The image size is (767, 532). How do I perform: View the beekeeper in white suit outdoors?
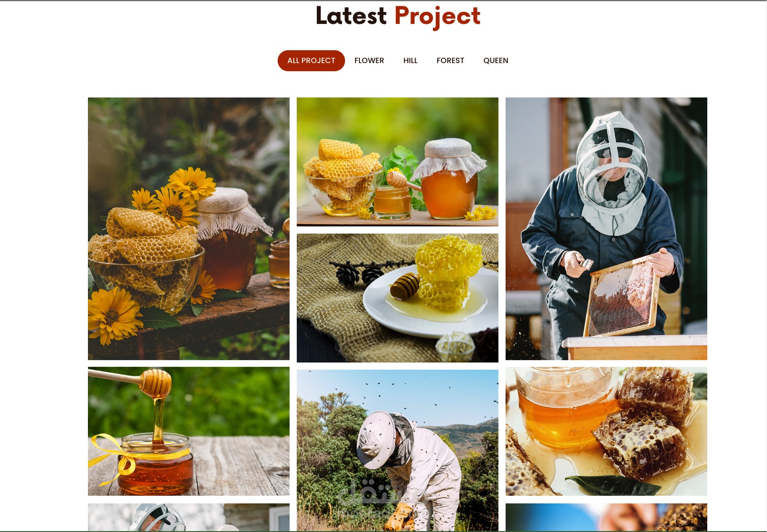[398, 450]
